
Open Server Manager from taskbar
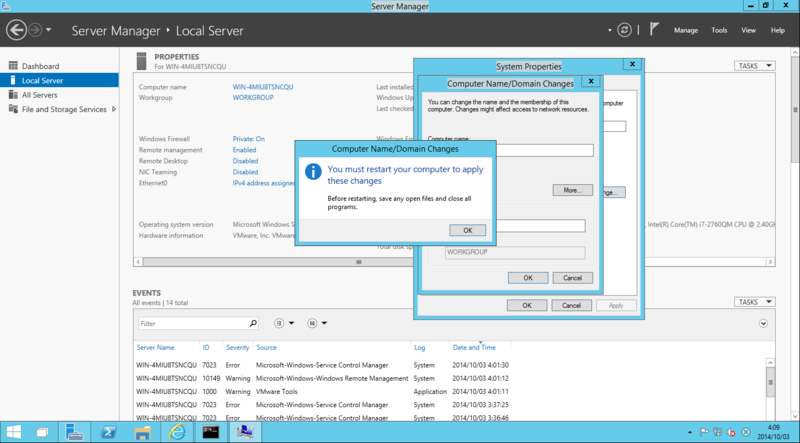pyautogui.click(x=74, y=432)
